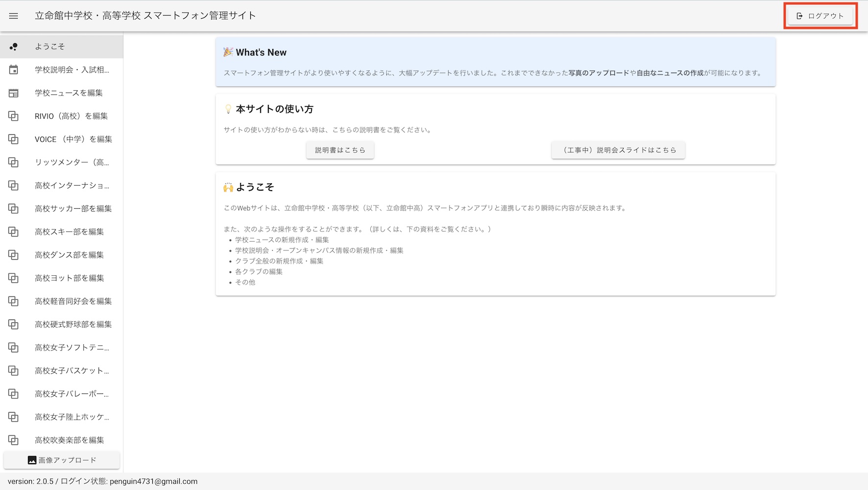Click the edit icon beside VOICE（中学）を編集
Viewport: 868px width, 490px height.
click(13, 139)
